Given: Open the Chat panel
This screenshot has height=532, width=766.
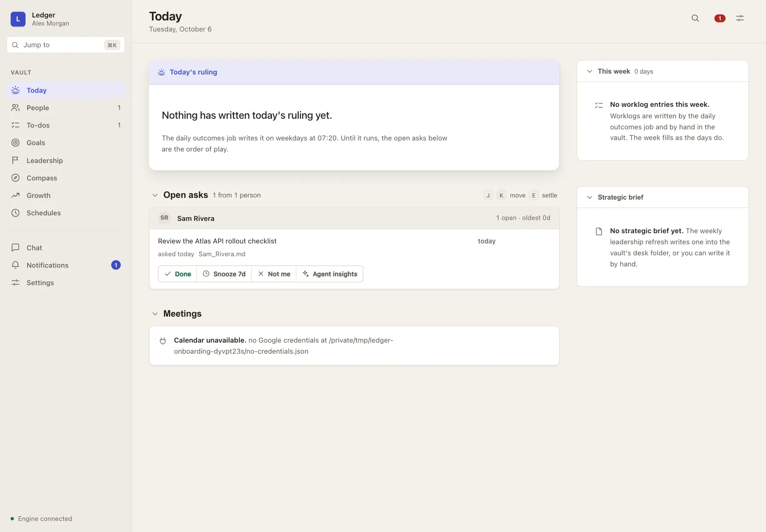Looking at the screenshot, I should (x=66, y=248).
